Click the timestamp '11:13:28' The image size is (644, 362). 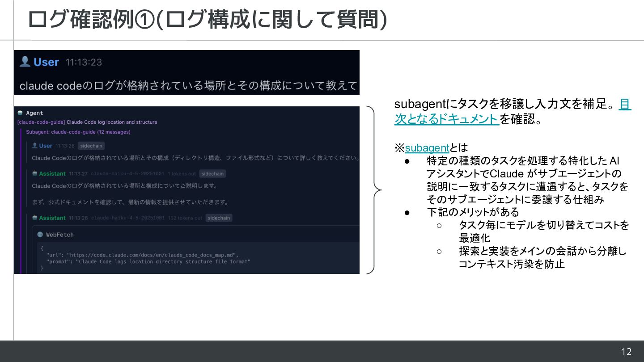78,218
